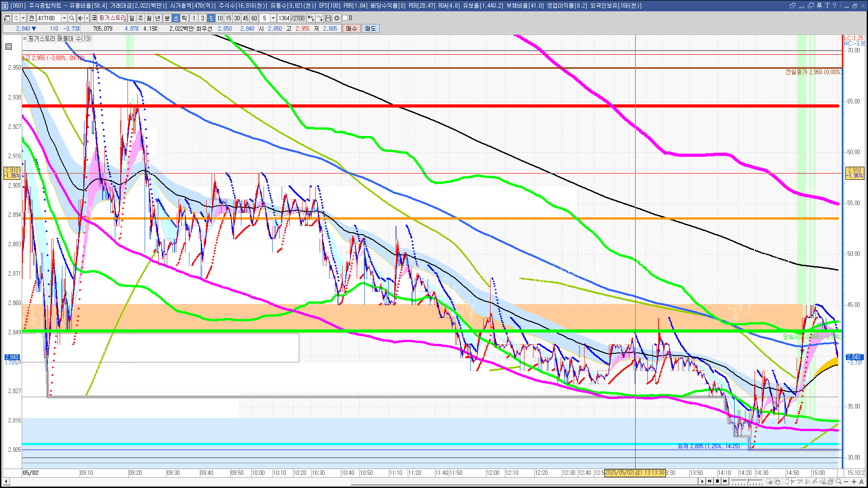868x488 pixels.
Task: Switch to 일 daily chart tab
Action: click(x=132, y=18)
